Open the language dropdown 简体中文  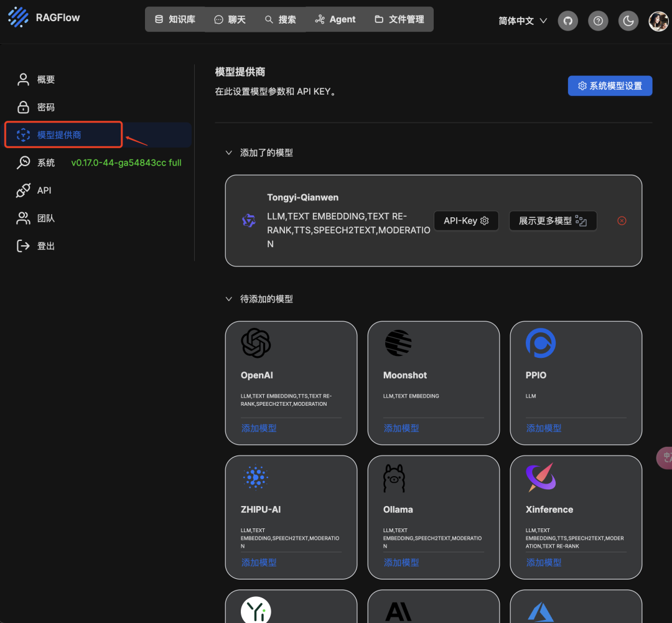pyautogui.click(x=523, y=21)
